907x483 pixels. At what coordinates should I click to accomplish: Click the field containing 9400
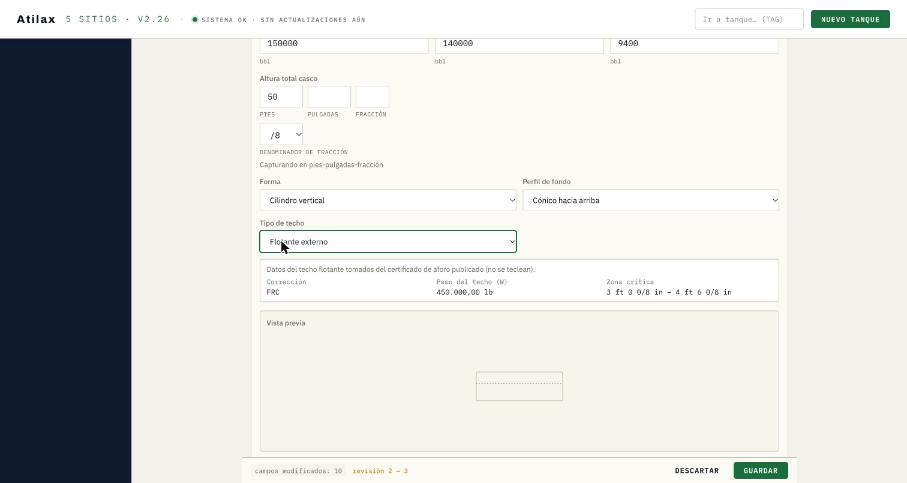pos(694,45)
